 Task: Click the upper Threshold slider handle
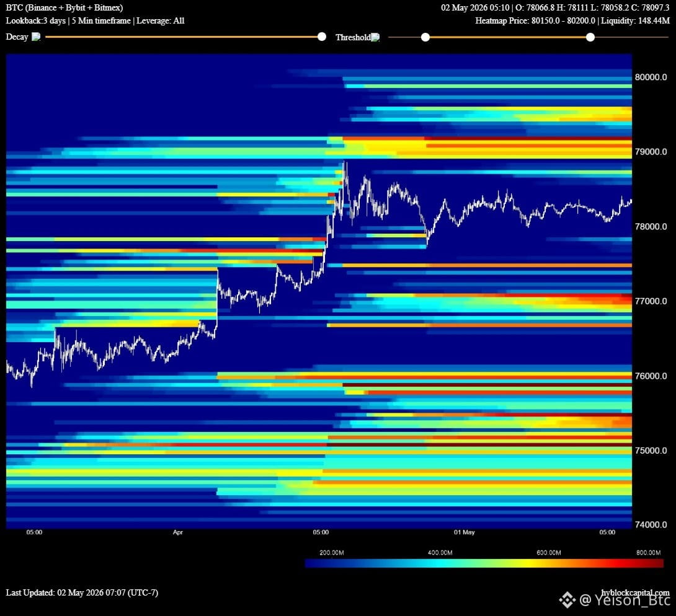(x=590, y=37)
